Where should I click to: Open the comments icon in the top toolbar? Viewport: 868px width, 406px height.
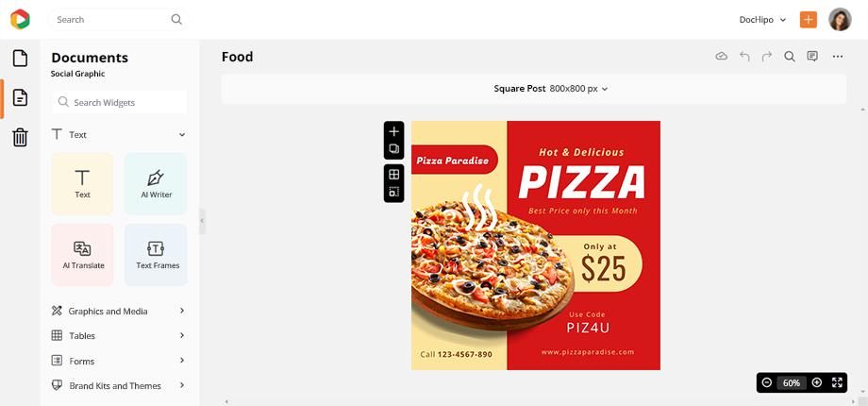(x=812, y=57)
